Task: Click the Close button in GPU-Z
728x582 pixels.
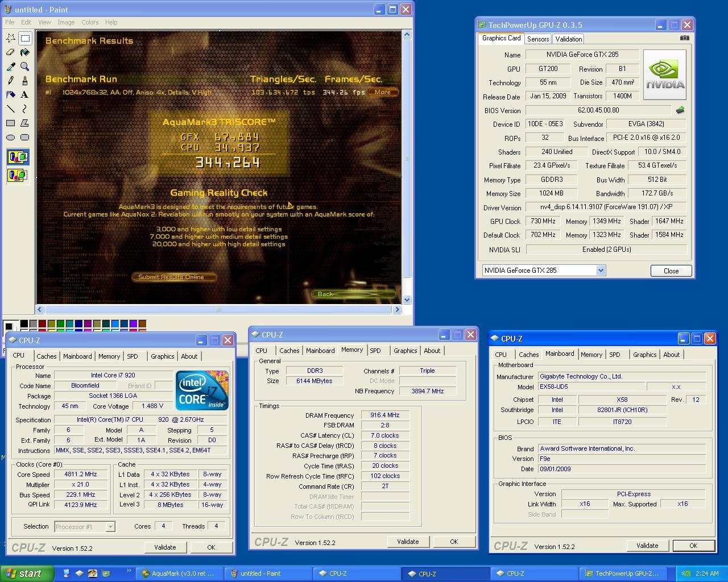Action: (x=671, y=271)
